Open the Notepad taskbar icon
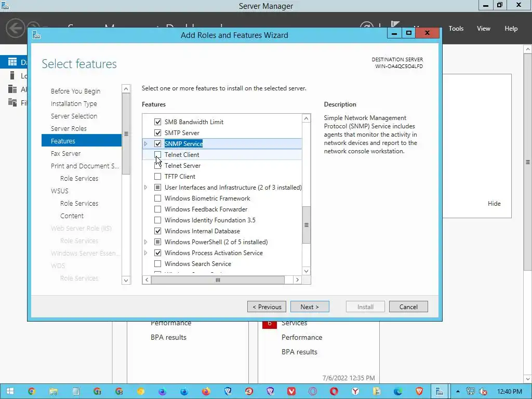The image size is (532, 399). pos(75,391)
